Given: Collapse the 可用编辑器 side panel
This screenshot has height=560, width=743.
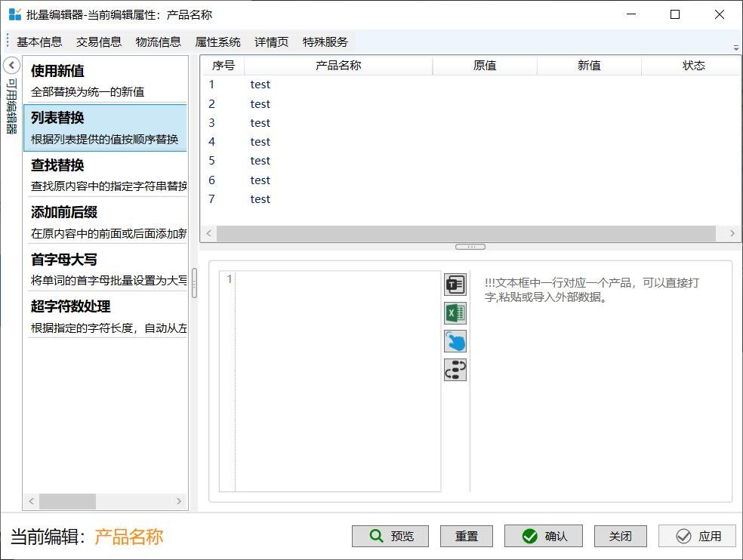Looking at the screenshot, I should pos(11,66).
